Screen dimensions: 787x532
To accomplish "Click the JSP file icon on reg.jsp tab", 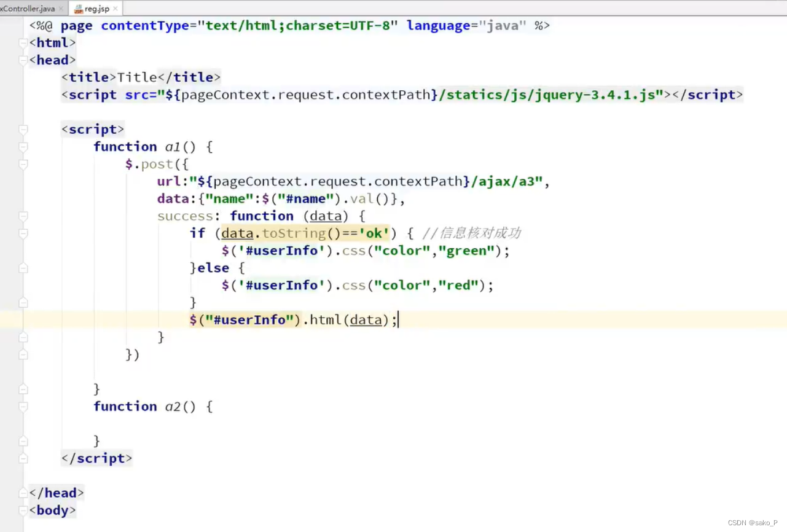I will [79, 9].
